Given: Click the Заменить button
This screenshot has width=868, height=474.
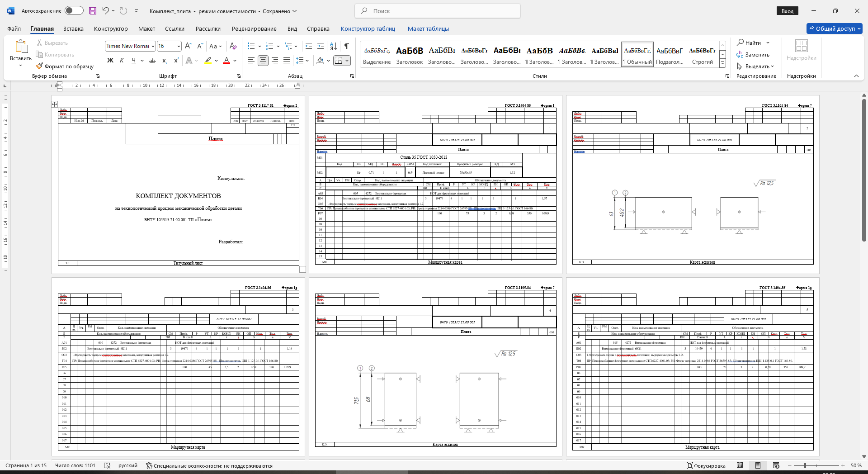Looking at the screenshot, I should click(753, 55).
